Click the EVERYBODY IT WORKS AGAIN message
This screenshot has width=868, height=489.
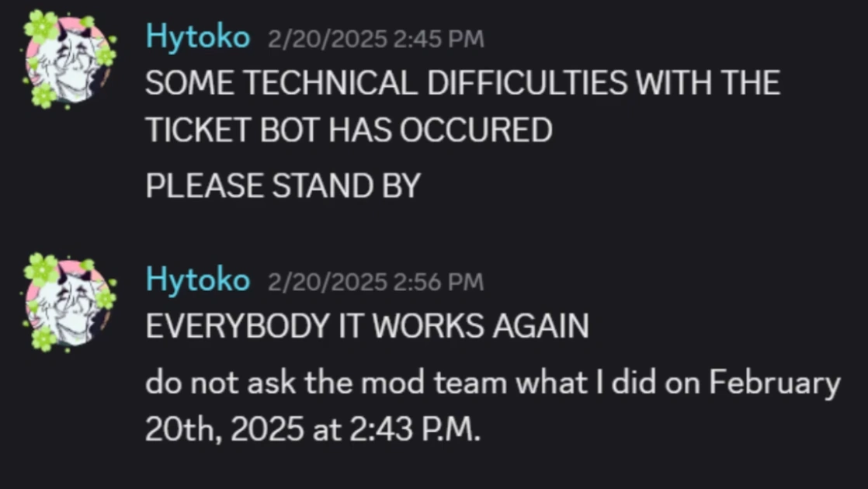coord(369,325)
